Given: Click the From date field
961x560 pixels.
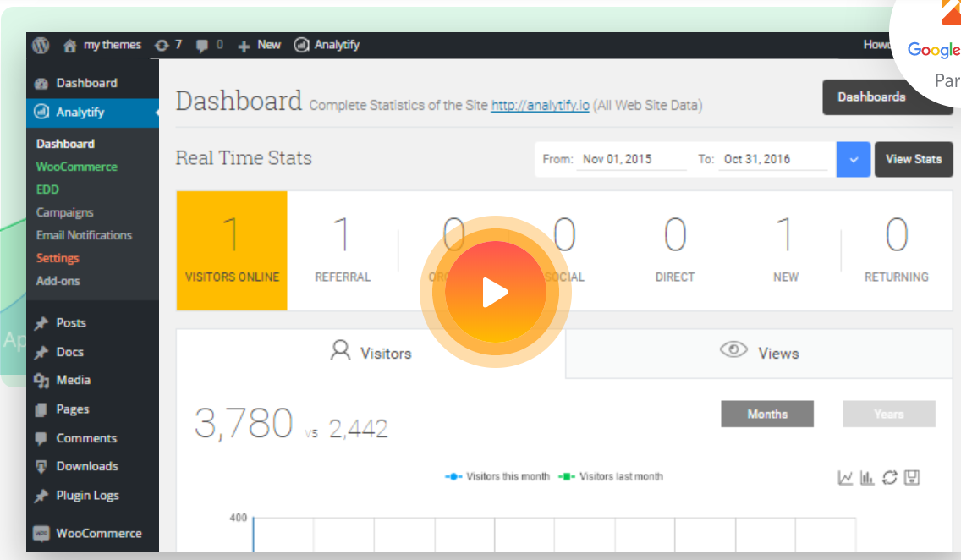Looking at the screenshot, I should pyautogui.click(x=631, y=159).
